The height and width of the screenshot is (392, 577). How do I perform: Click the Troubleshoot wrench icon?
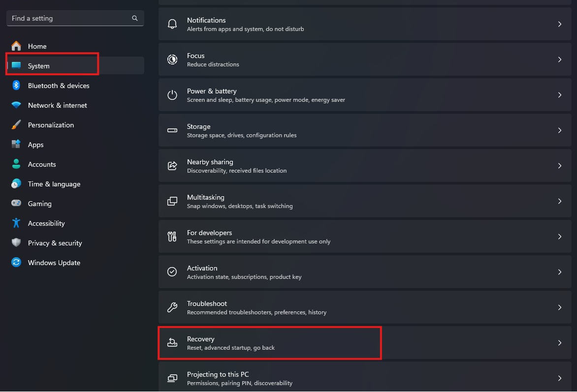click(x=172, y=307)
